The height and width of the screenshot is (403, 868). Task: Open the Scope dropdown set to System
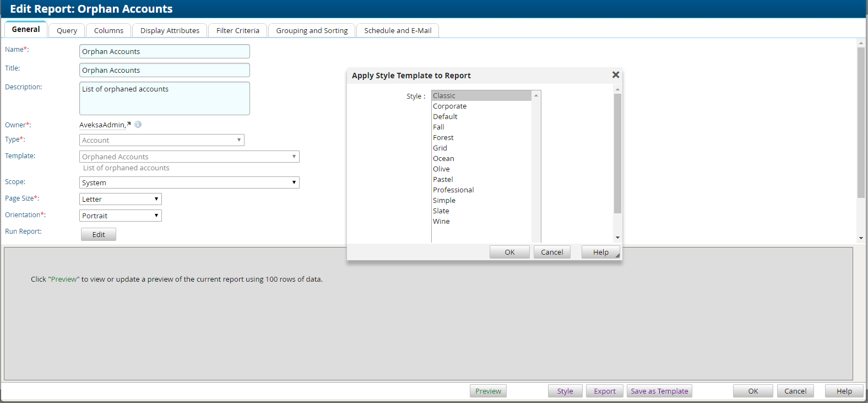189,182
